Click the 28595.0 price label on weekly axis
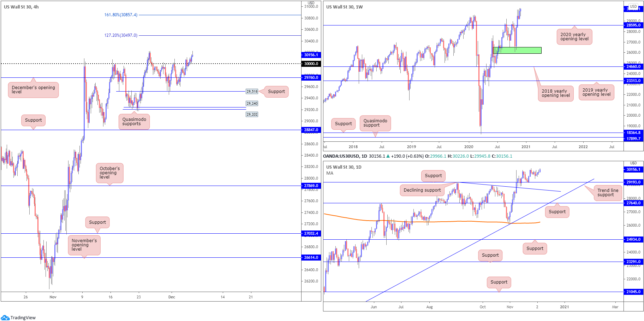The image size is (644, 321). point(633,25)
